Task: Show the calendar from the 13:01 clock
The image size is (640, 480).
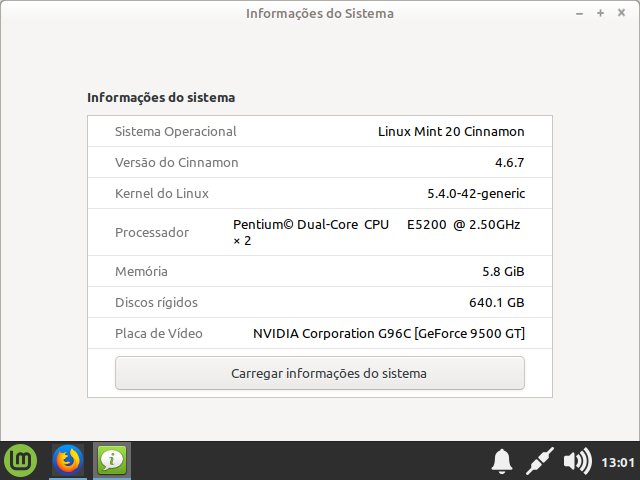Action: [x=617, y=462]
